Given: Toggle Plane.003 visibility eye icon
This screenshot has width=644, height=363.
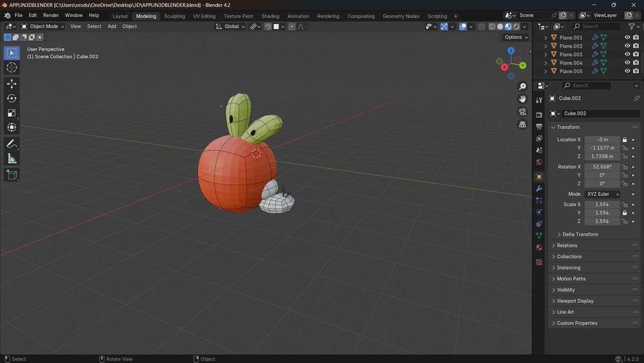Looking at the screenshot, I should [x=627, y=54].
